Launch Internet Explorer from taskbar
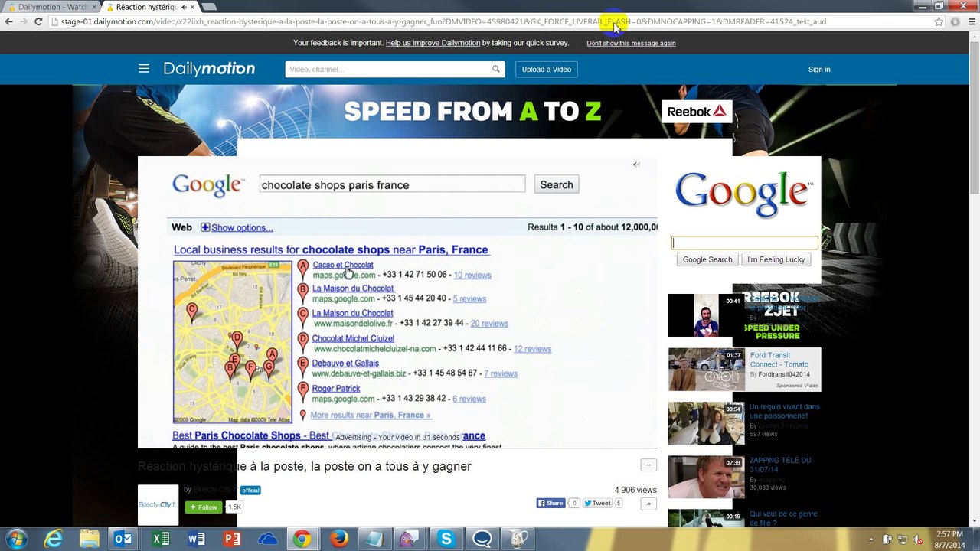 53,539
